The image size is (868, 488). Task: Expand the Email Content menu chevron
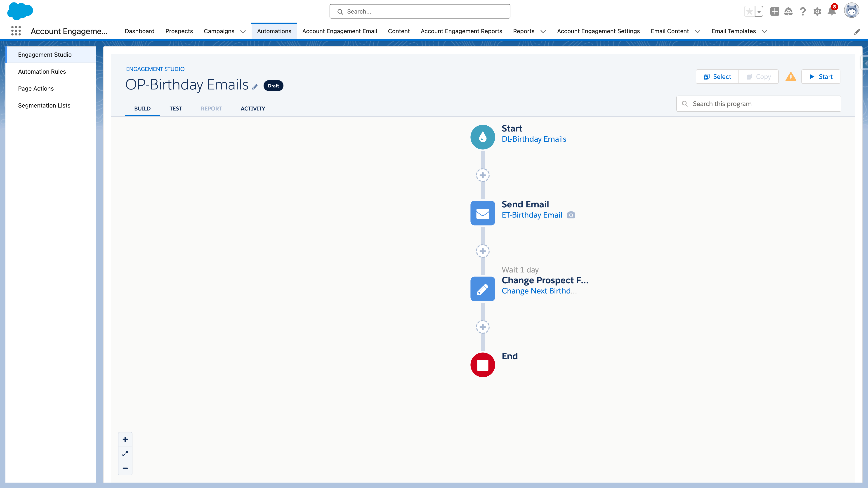(x=698, y=31)
